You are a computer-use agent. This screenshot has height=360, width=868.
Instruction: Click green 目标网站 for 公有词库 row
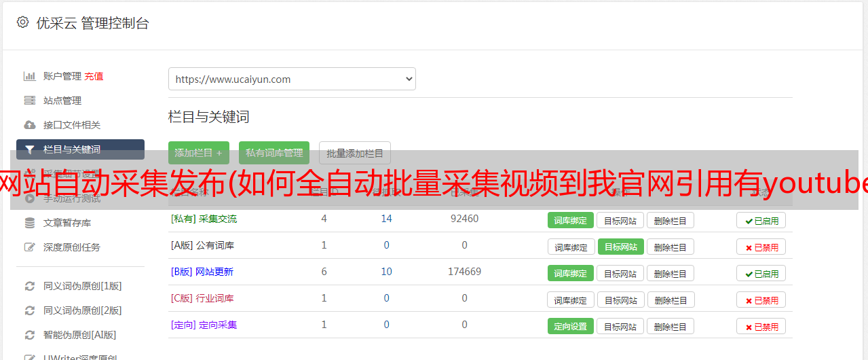621,247
